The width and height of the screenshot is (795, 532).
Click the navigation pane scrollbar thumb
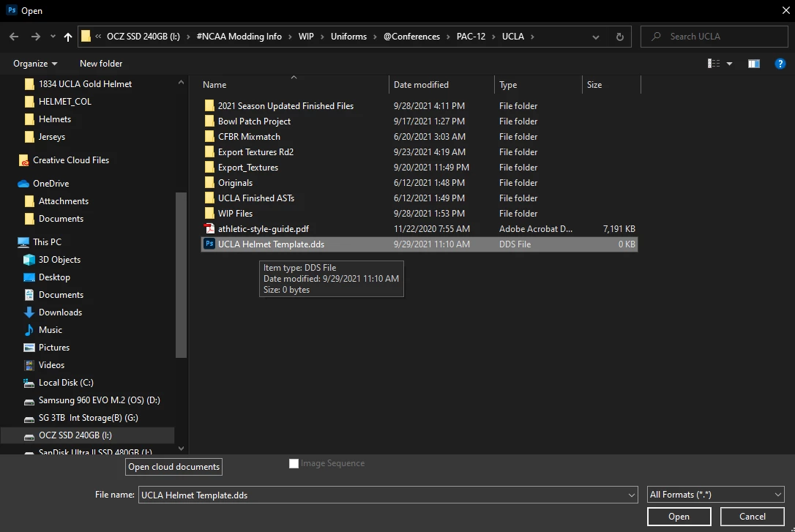(181, 275)
